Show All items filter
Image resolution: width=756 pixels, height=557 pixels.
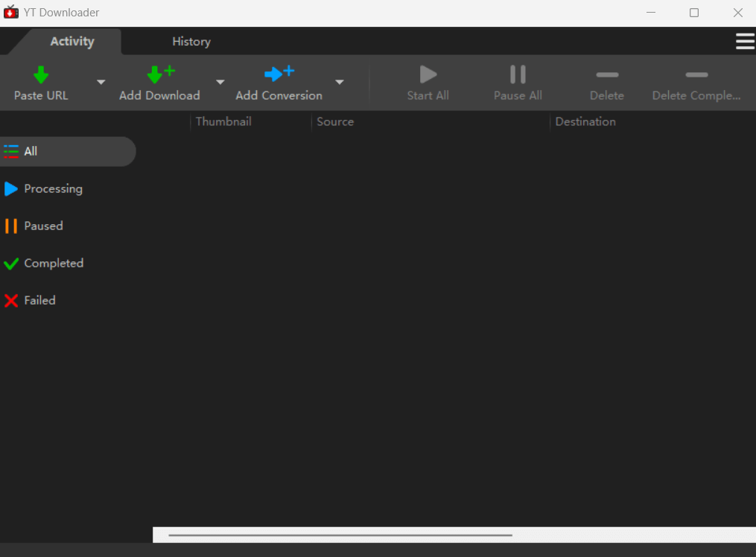(31, 151)
